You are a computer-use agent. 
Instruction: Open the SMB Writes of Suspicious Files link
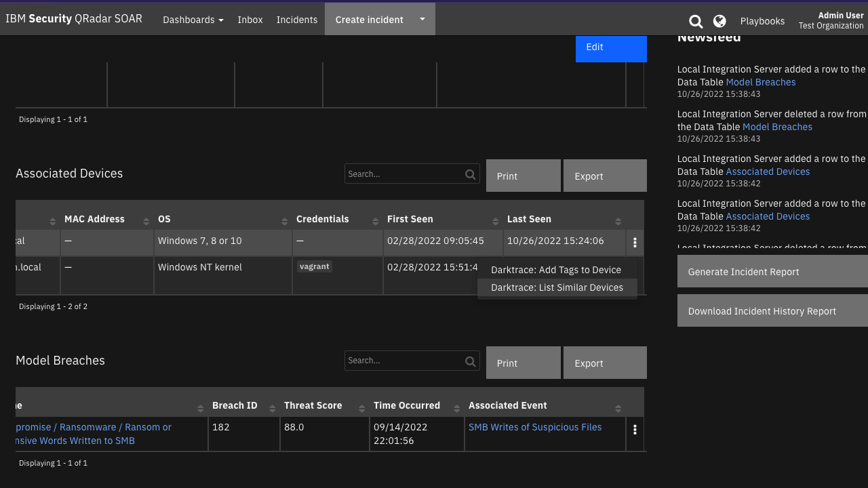pos(534,427)
